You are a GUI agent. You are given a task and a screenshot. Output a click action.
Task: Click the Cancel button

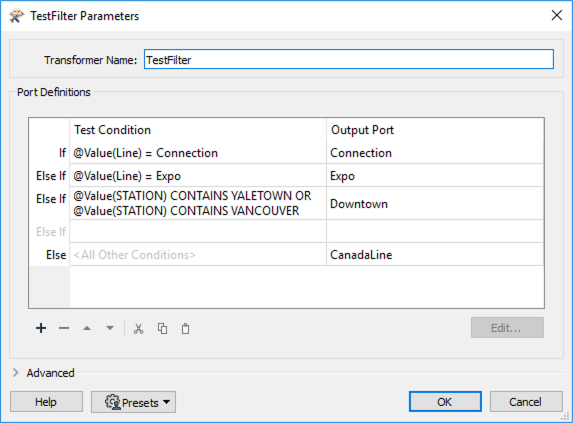coord(525,402)
